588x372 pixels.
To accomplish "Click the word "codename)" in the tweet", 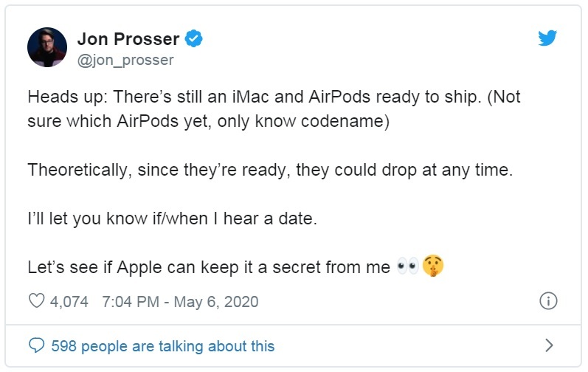I will pos(345,121).
